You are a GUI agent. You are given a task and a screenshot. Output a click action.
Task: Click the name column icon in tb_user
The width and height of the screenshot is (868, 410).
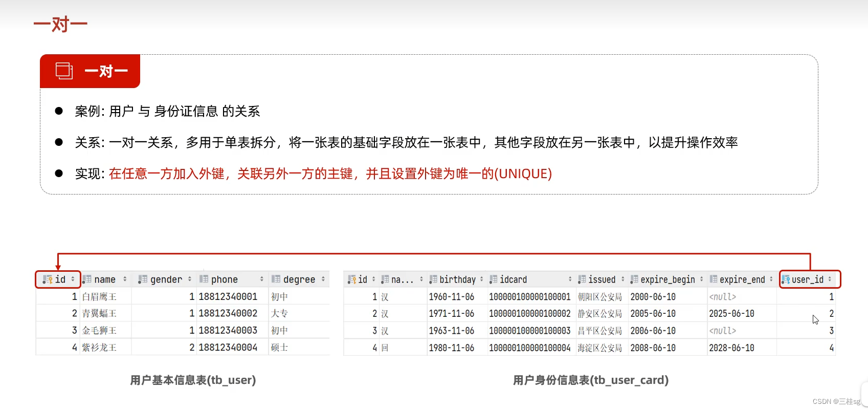click(87, 279)
